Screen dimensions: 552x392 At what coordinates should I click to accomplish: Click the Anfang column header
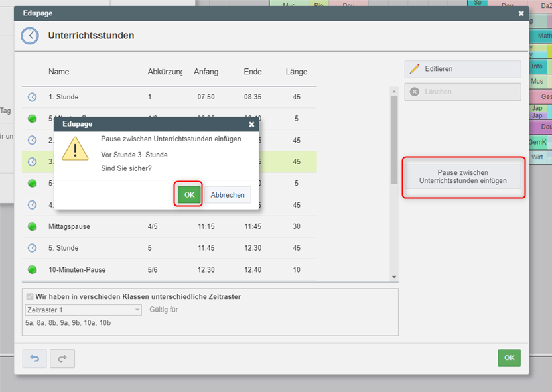tap(206, 72)
